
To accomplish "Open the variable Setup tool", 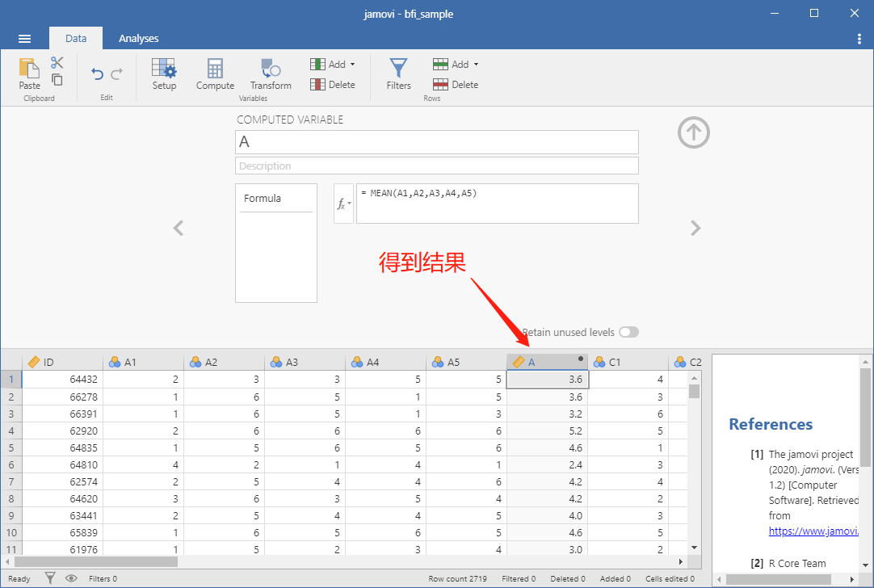I will pyautogui.click(x=164, y=73).
